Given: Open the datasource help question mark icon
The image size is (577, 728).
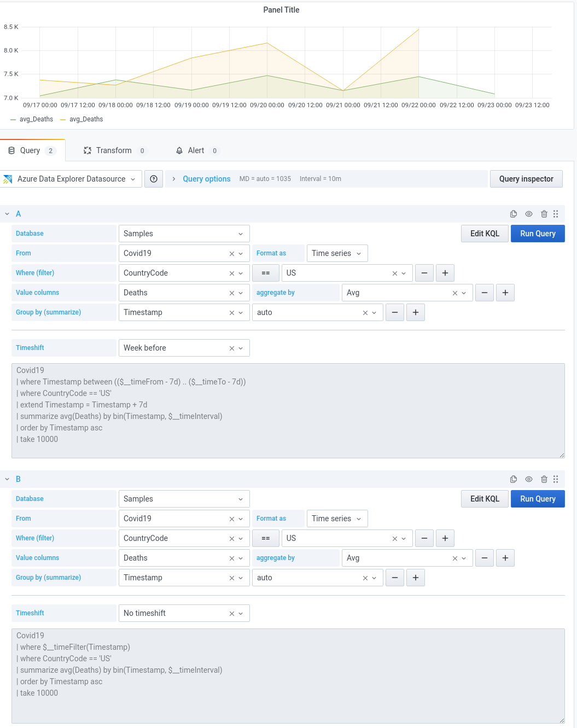Looking at the screenshot, I should point(153,179).
